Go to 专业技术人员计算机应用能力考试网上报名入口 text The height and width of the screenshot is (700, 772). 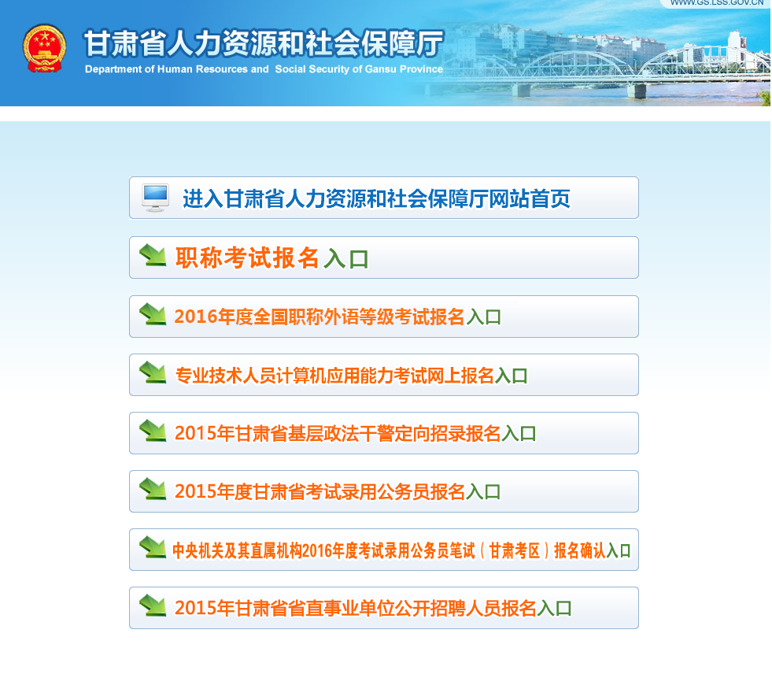coord(351,376)
